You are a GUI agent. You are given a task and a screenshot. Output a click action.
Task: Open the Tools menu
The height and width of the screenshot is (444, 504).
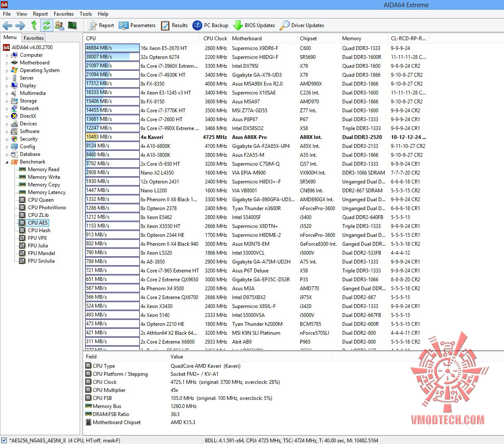tap(86, 14)
